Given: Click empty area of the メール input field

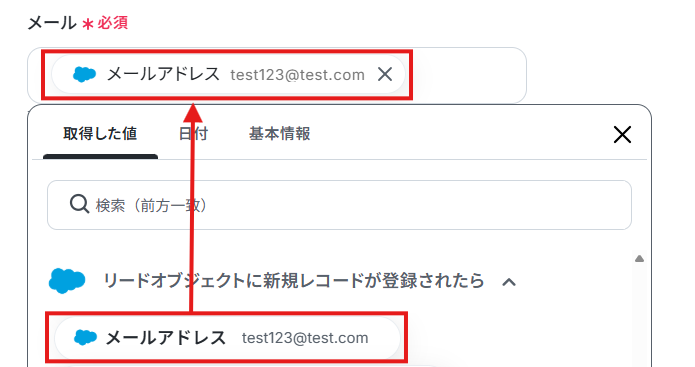Looking at the screenshot, I should coord(468,74).
